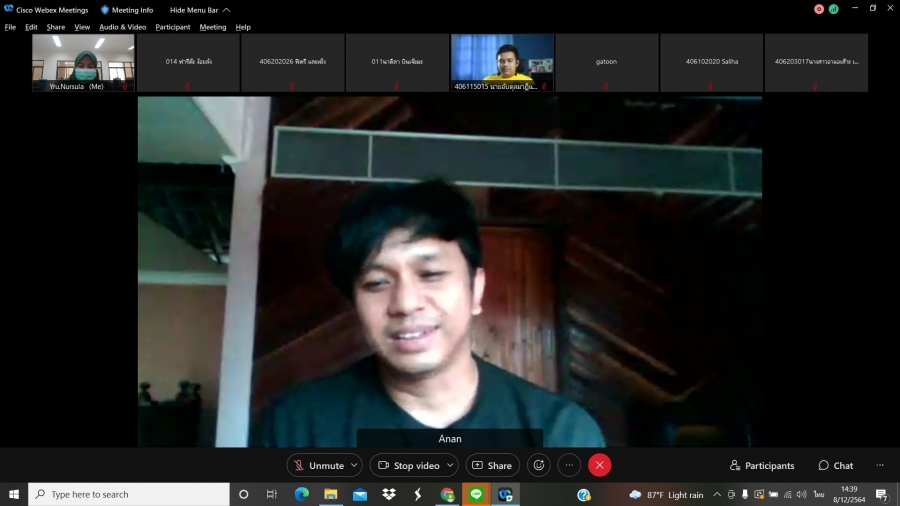The height and width of the screenshot is (506, 900).
Task: Select the gatoon participant tile
Action: point(606,63)
